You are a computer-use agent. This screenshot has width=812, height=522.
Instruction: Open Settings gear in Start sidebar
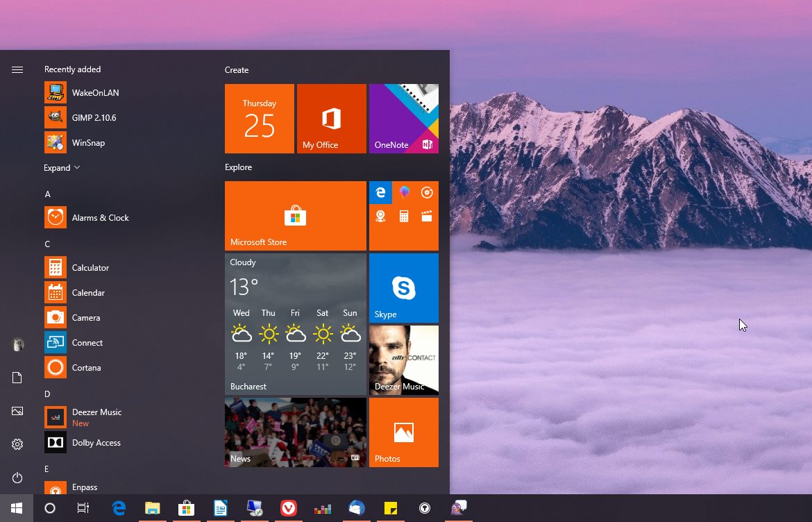click(17, 444)
